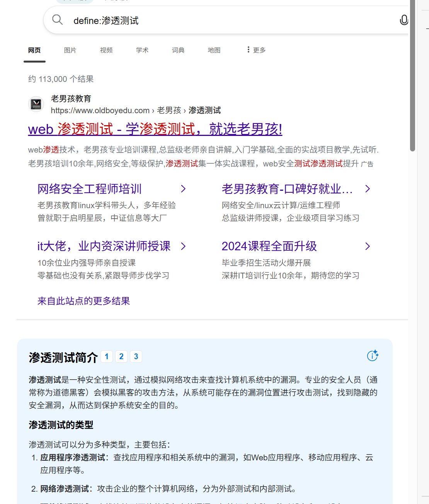Click the three-dot 更多 icon
The image size is (429, 504).
pos(248,50)
